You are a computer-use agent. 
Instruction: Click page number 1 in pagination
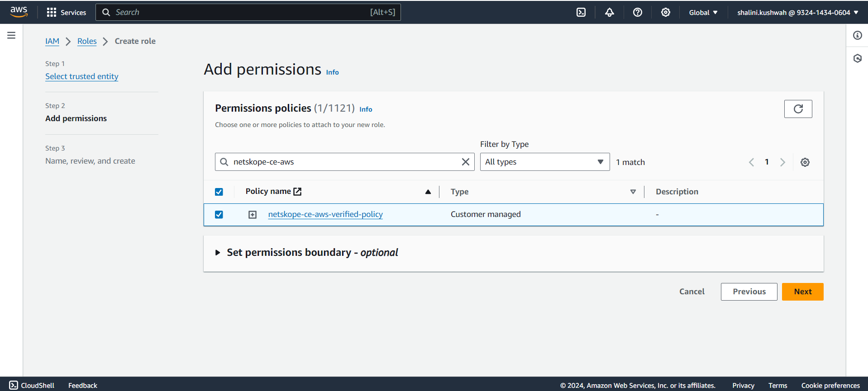pos(767,162)
